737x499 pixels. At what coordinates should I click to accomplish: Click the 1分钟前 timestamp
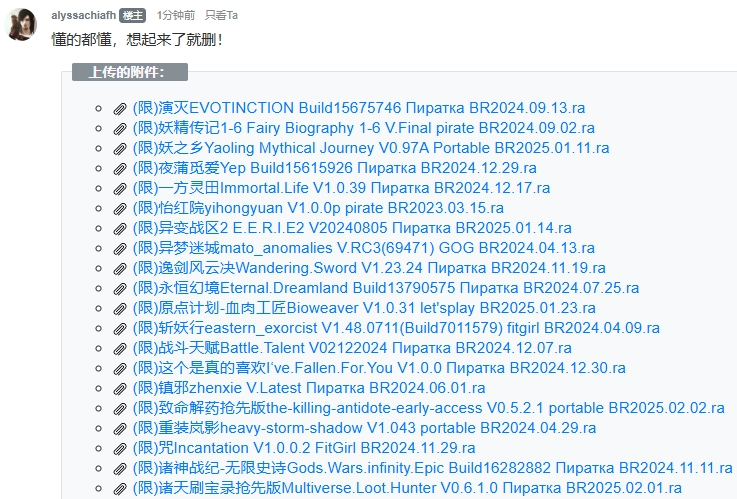click(175, 16)
